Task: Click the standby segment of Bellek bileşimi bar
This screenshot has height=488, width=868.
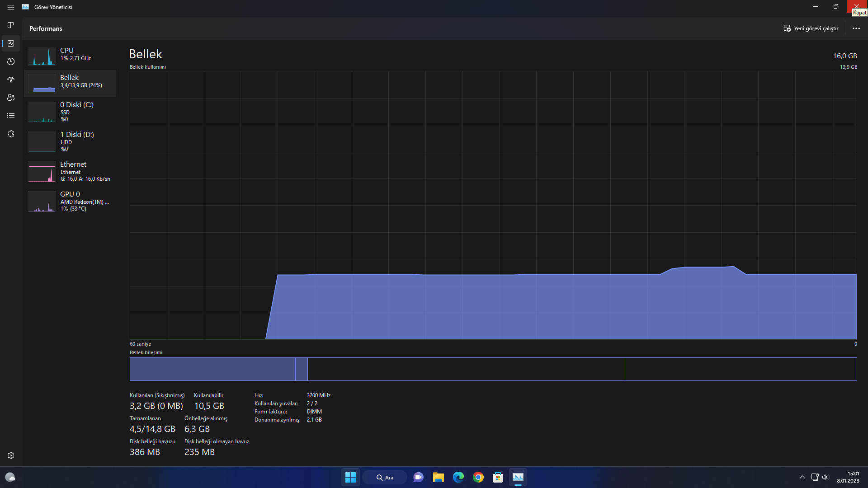Action: pyautogui.click(x=466, y=369)
